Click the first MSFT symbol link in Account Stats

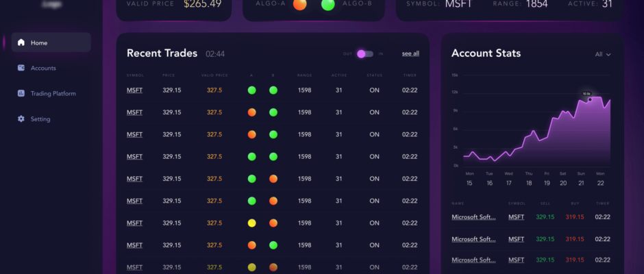point(516,217)
